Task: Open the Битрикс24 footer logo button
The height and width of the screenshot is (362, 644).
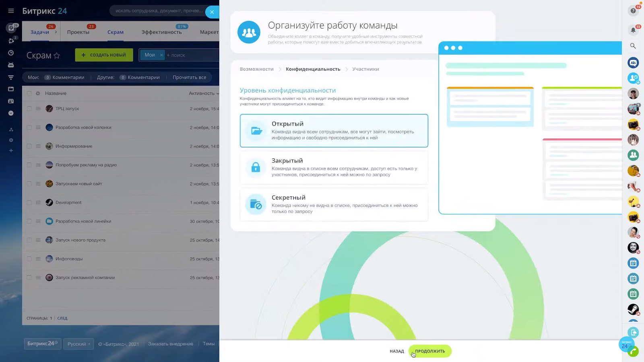Action: click(x=43, y=344)
